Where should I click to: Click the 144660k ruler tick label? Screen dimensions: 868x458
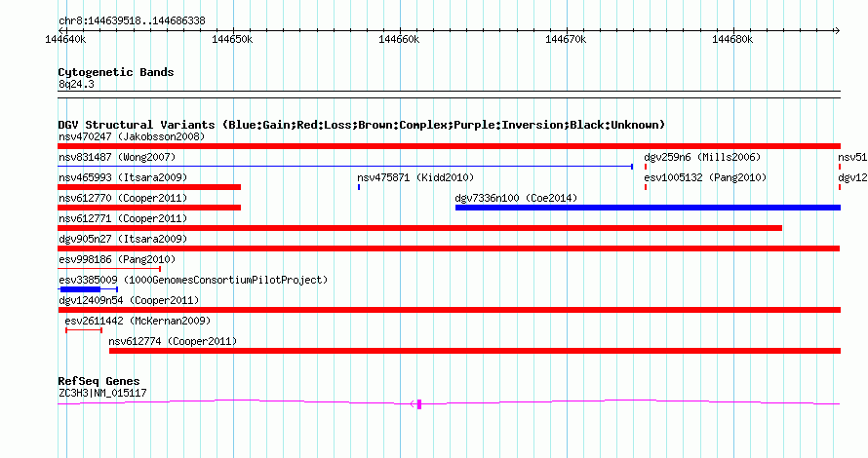[399, 40]
